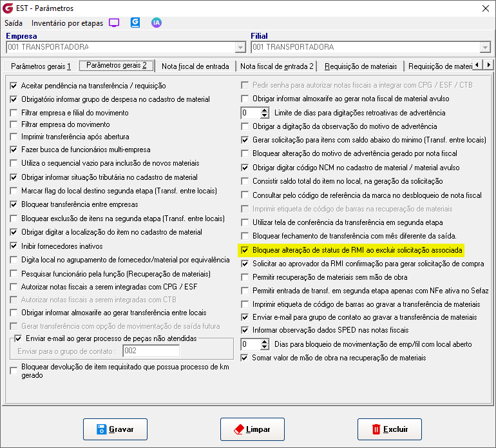This screenshot has height=448, width=496.
Task: Toggle Aceitar pendência na transferência checkbox
Action: (x=14, y=86)
